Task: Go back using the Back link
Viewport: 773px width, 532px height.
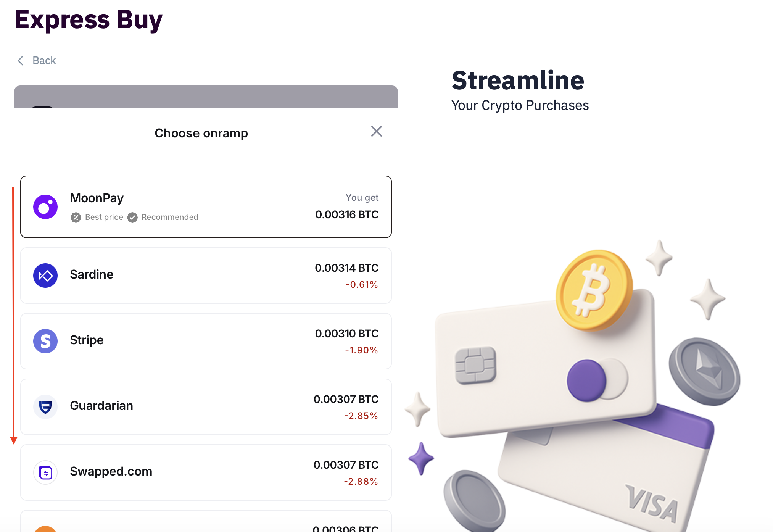Action: coord(44,61)
